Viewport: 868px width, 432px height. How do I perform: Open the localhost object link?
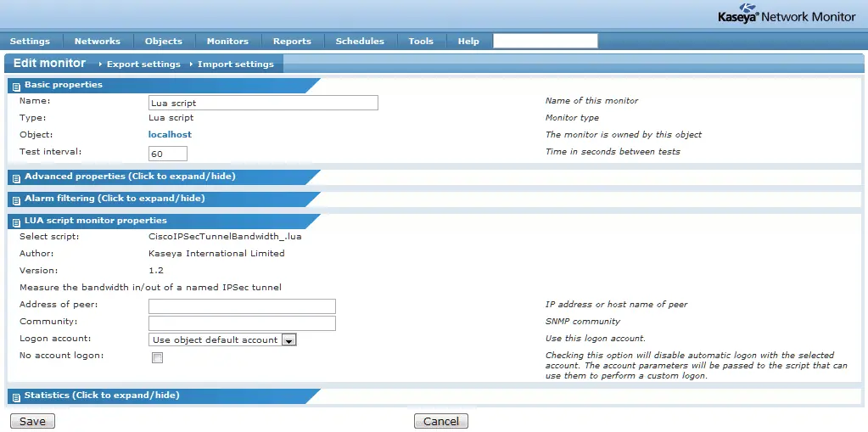click(x=170, y=135)
